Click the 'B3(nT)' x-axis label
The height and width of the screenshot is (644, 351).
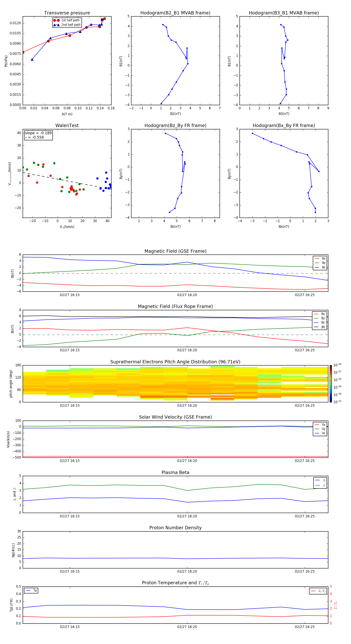point(284,114)
